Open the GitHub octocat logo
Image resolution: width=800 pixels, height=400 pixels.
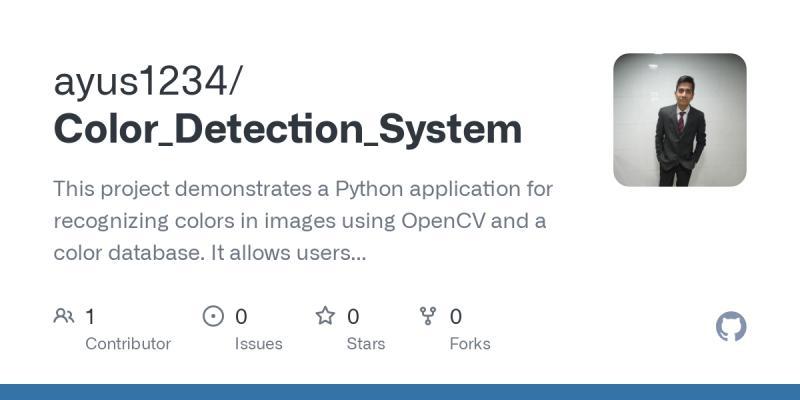731,327
